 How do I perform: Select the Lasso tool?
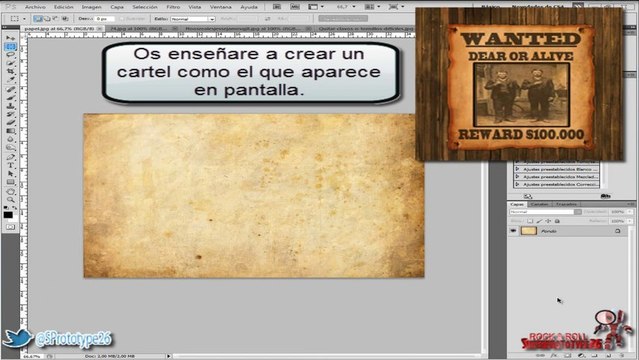10,55
